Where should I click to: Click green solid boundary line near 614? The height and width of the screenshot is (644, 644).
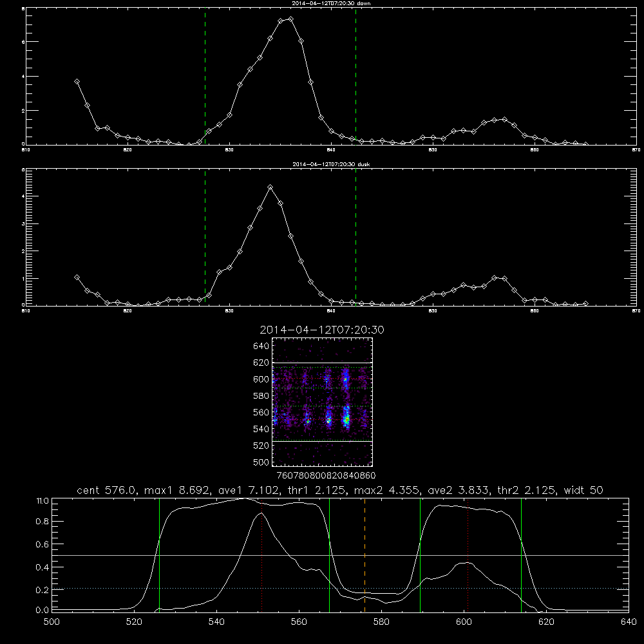pos(521,554)
